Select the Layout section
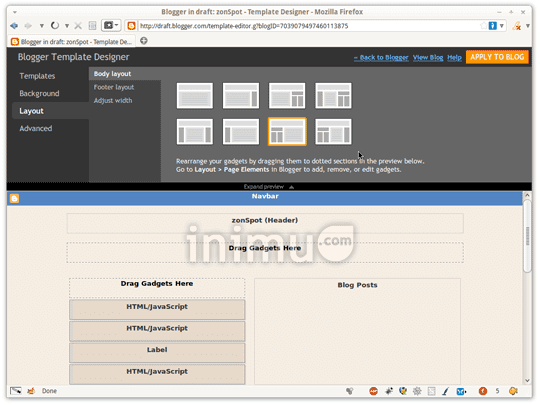 pos(50,111)
